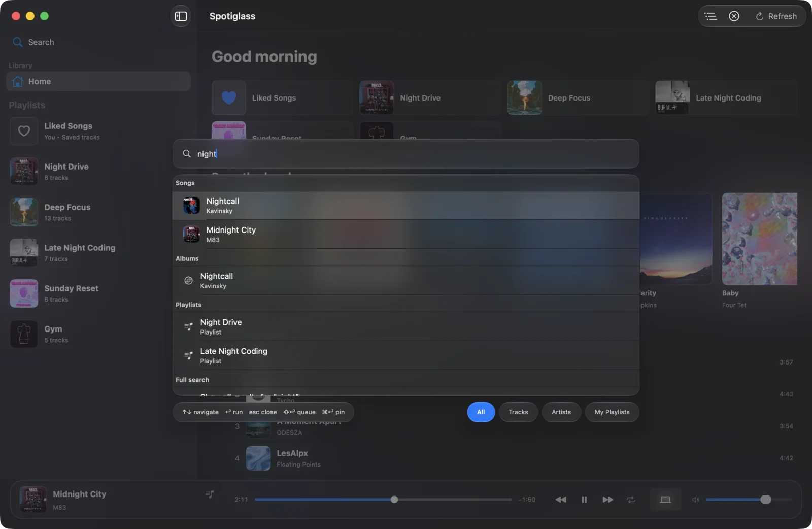Click the ODESZA artist name

[289, 433]
